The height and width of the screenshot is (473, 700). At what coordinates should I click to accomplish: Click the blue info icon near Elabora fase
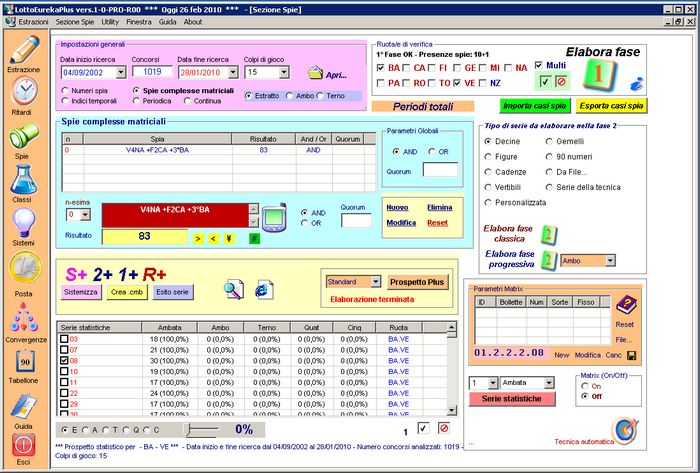coord(636,84)
